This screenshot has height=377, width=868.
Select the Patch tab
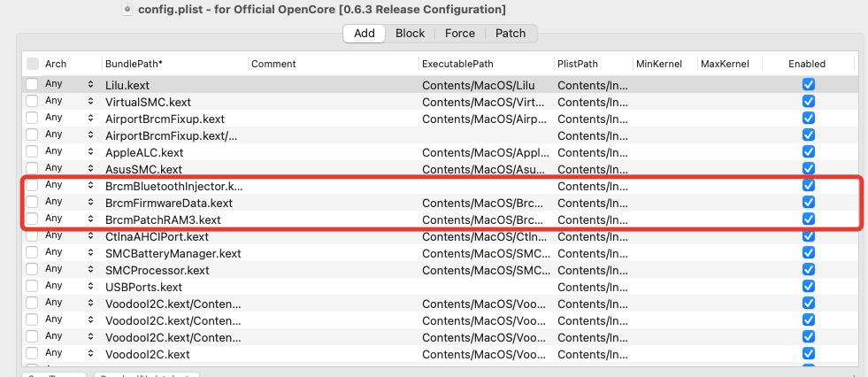point(511,34)
